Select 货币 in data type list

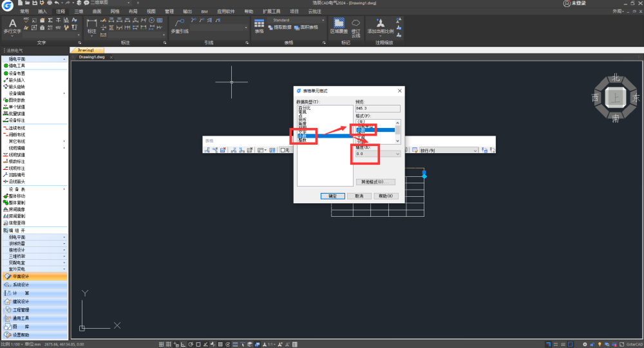(302, 120)
